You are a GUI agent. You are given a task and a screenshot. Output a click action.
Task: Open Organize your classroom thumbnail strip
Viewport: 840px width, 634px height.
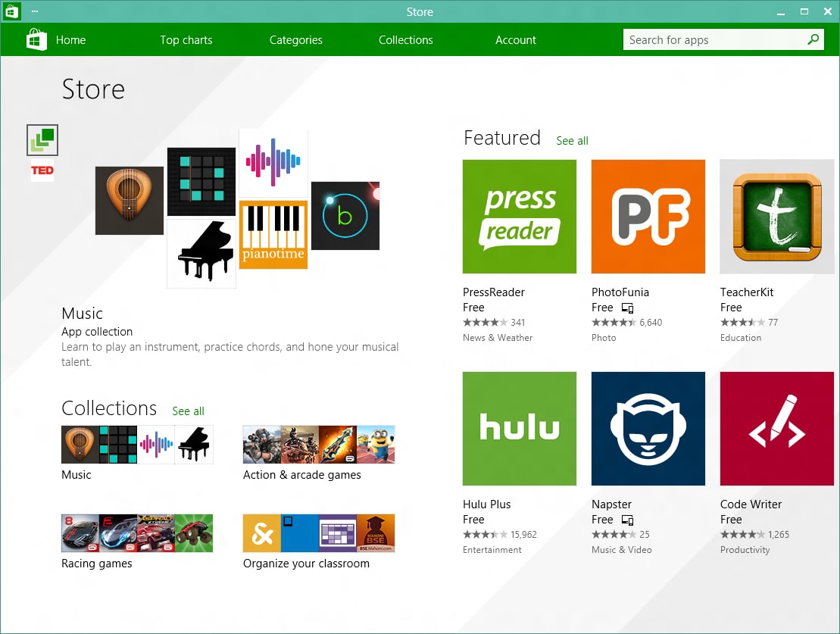319,533
